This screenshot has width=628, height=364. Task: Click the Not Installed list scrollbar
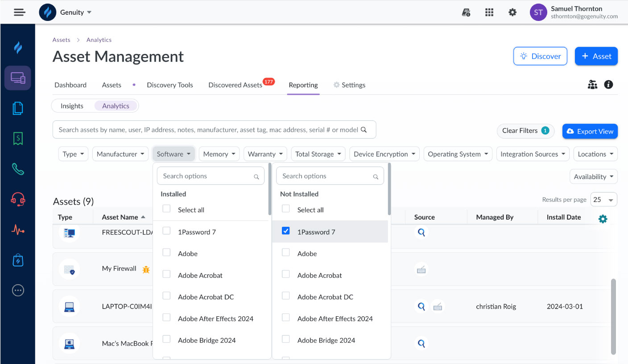coord(389,189)
